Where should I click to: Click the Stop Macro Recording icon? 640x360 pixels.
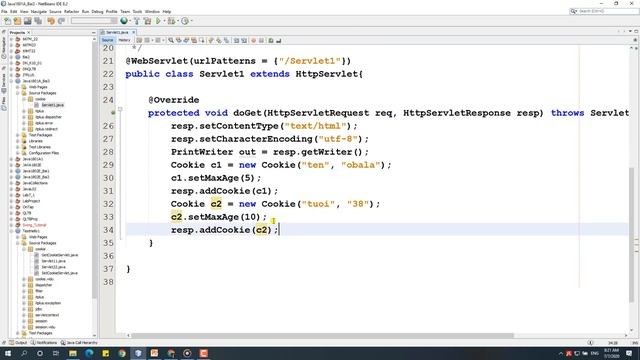[261, 40]
